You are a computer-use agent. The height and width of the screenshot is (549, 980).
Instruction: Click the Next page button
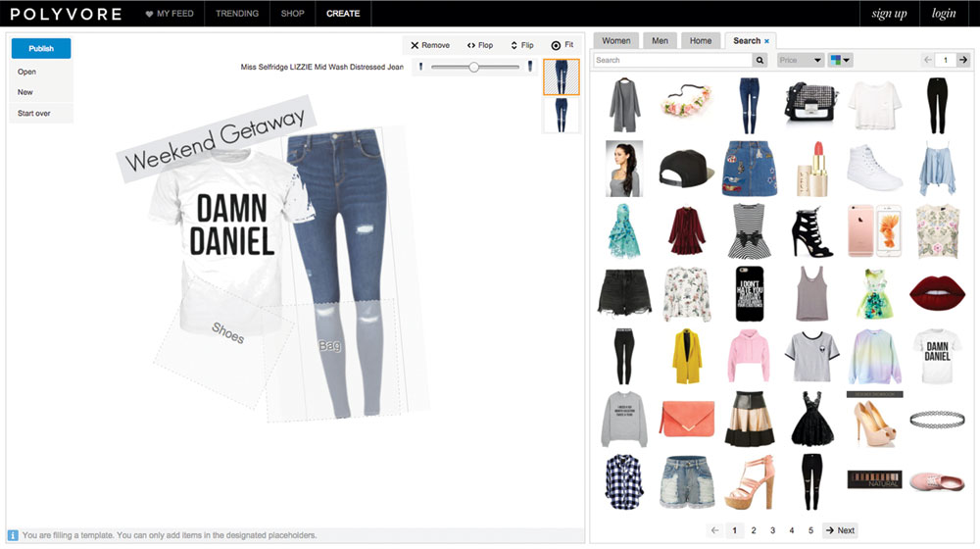pyautogui.click(x=840, y=530)
